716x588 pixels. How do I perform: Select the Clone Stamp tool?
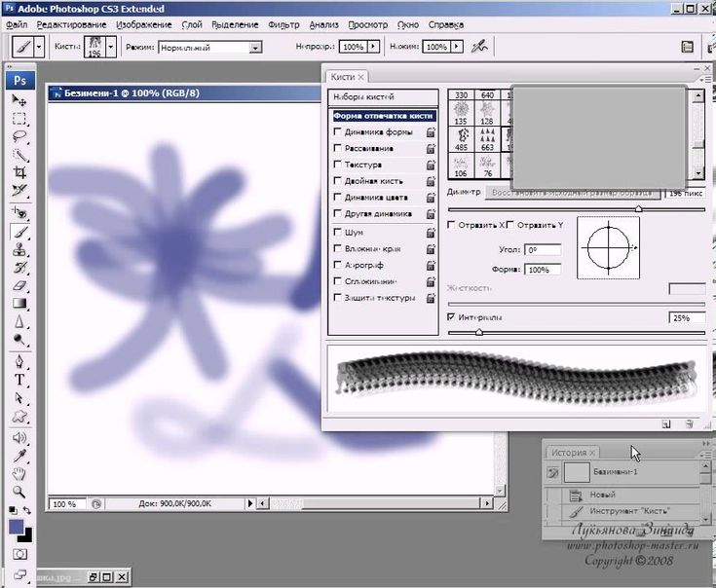[x=19, y=249]
